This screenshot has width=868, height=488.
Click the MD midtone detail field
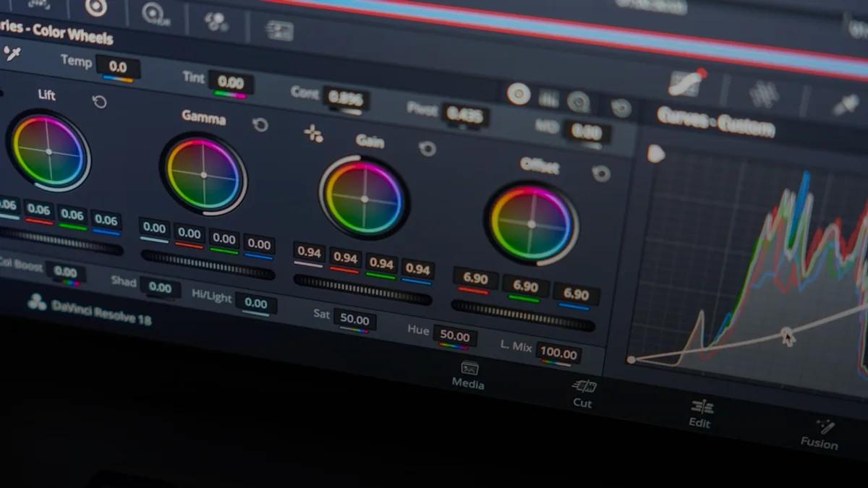(x=587, y=132)
